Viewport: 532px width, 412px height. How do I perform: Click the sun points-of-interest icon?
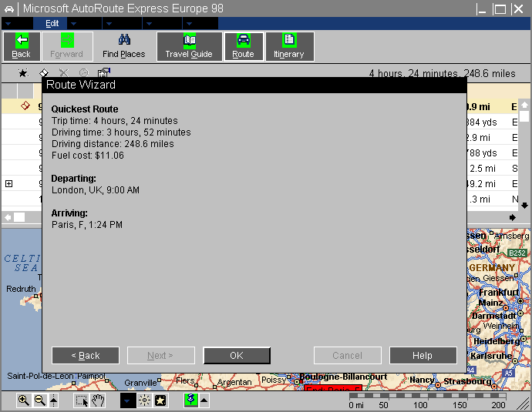point(144,400)
